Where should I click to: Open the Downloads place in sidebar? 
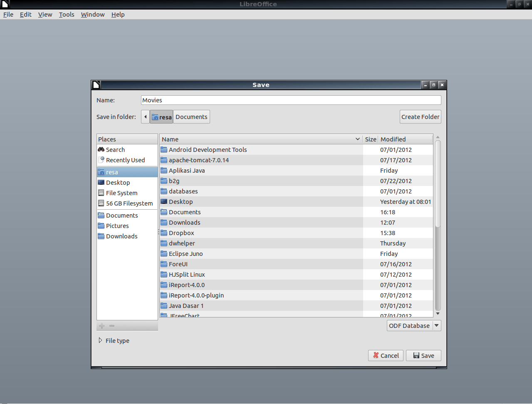point(121,236)
